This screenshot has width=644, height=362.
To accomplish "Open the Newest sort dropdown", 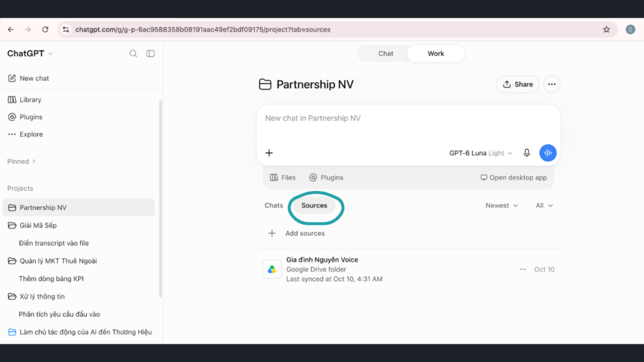I will [501, 206].
